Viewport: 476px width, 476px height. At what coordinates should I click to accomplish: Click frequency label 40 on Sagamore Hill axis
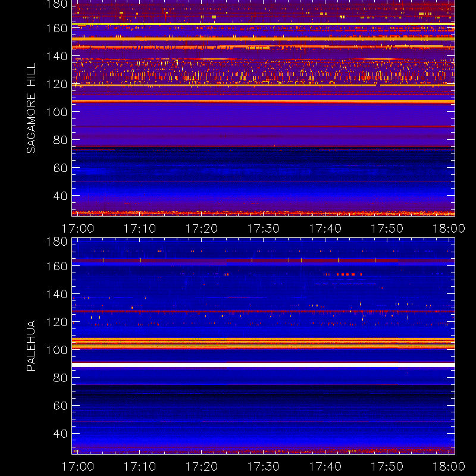click(x=61, y=196)
